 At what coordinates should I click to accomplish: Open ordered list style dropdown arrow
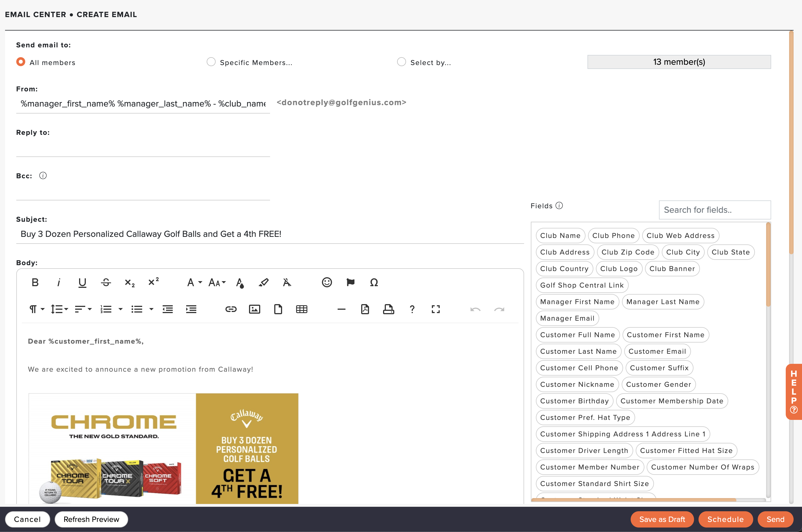(121, 309)
